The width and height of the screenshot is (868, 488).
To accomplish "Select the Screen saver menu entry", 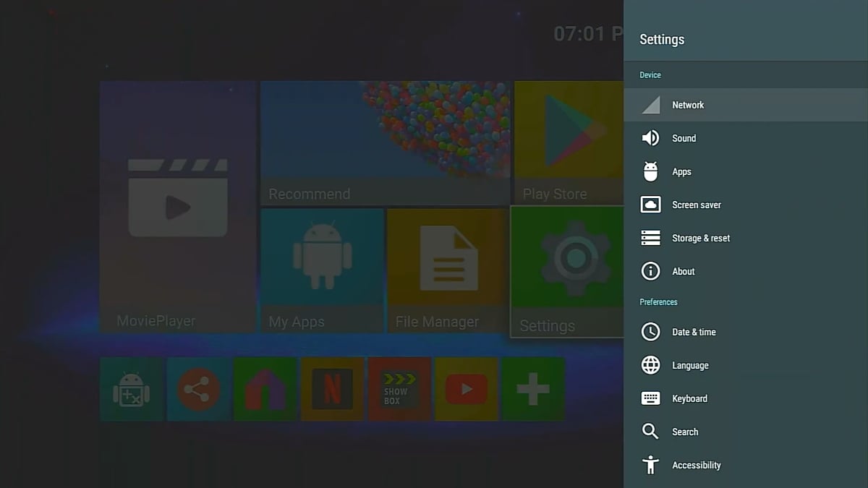I will pyautogui.click(x=746, y=205).
